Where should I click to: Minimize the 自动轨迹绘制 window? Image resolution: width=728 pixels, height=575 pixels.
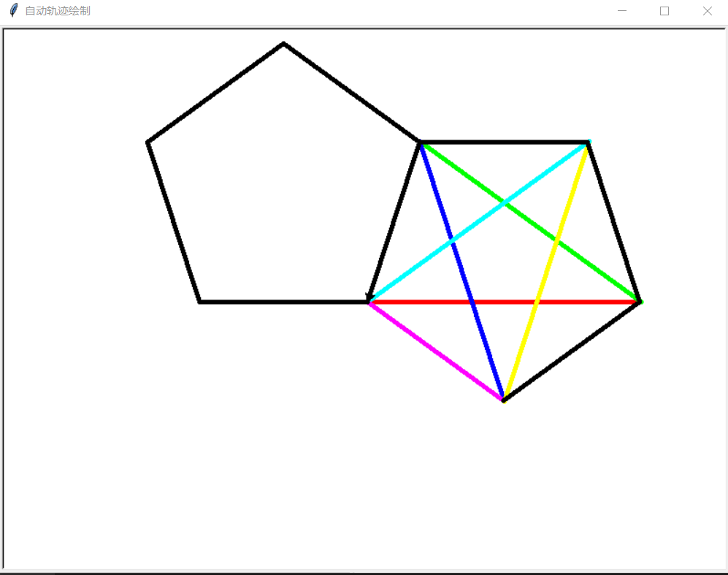621,11
